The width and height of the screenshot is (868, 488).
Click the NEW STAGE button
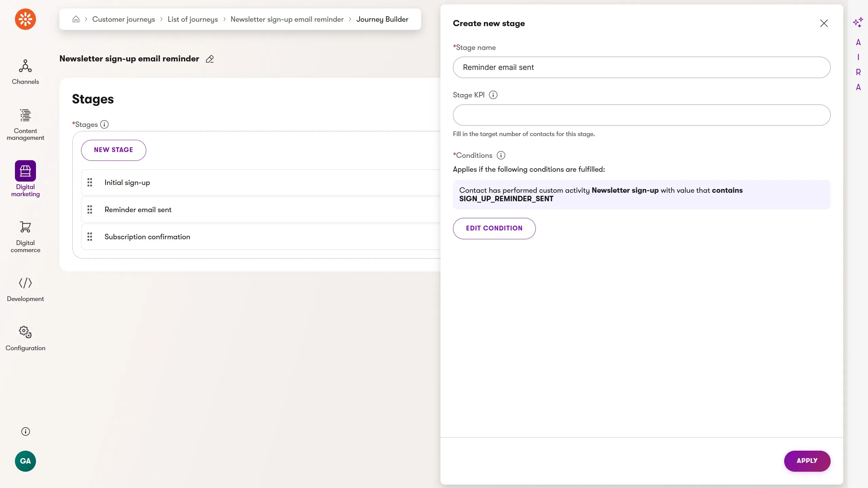click(113, 150)
